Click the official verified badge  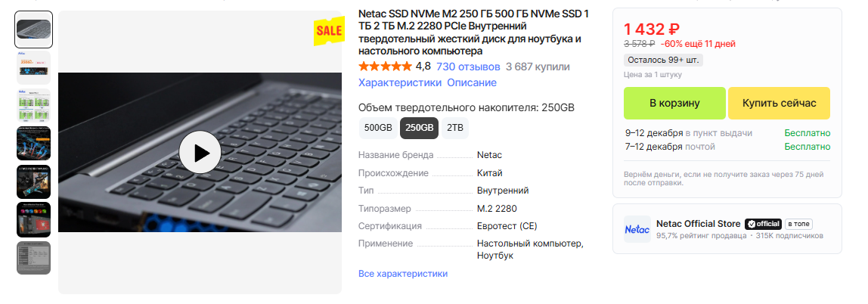[763, 225]
